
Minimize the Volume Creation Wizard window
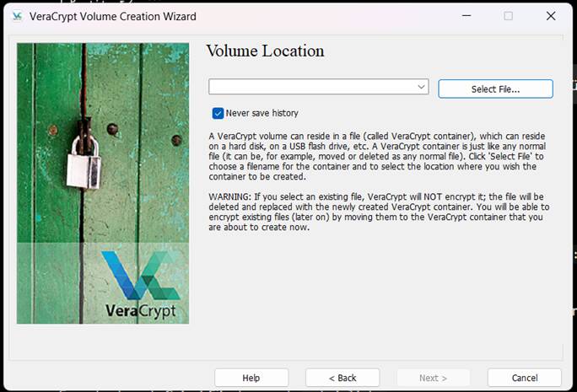click(466, 16)
